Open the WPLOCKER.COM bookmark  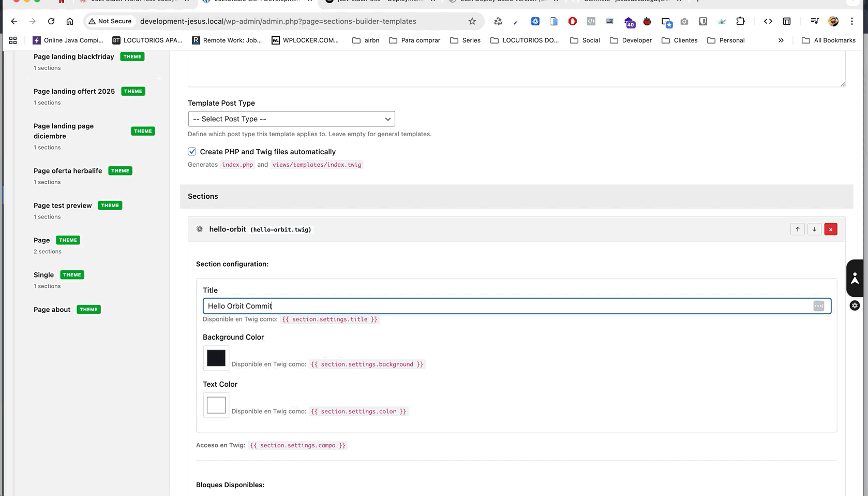tap(305, 40)
